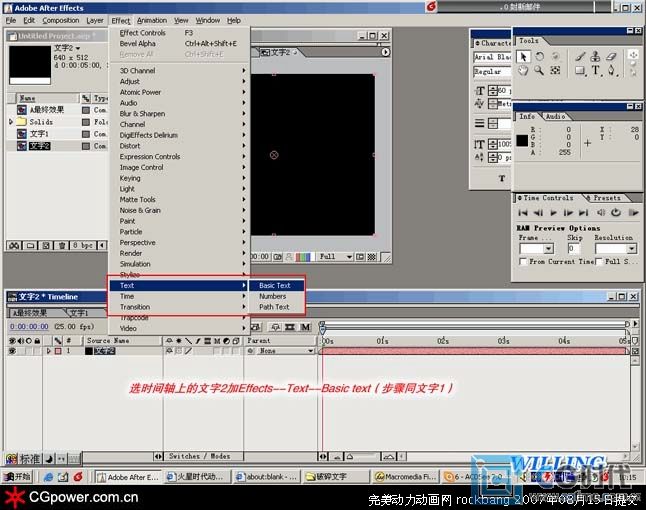The image size is (646, 510).
Task: Create a new composition in Project panel
Action: (x=46, y=246)
